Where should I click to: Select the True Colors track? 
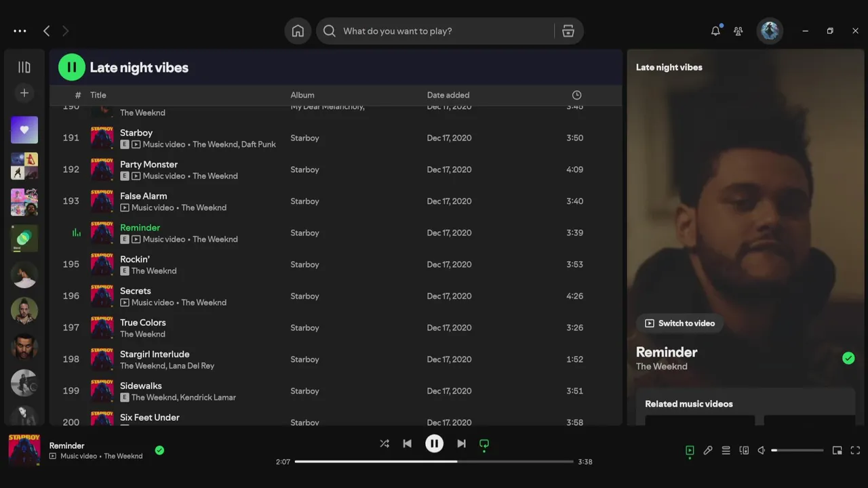point(142,323)
